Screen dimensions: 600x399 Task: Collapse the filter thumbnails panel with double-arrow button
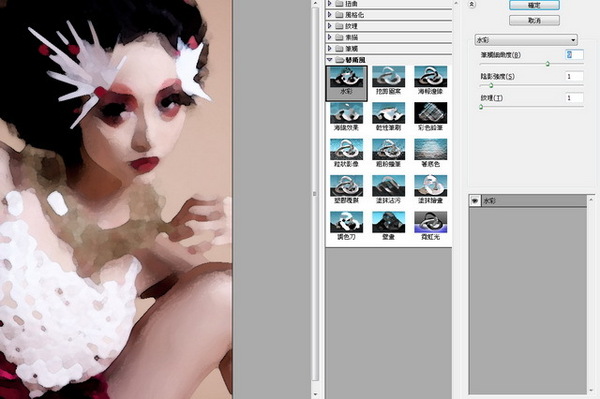[472, 4]
